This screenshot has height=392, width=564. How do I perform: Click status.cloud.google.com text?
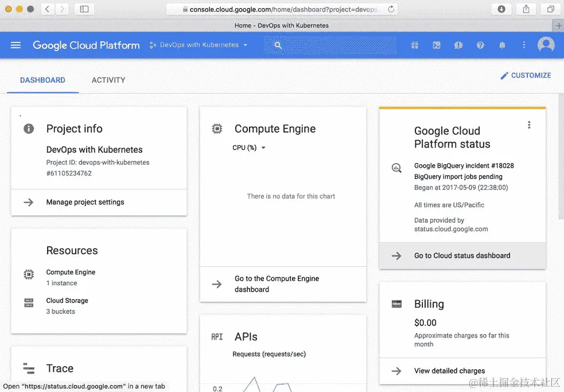click(451, 229)
